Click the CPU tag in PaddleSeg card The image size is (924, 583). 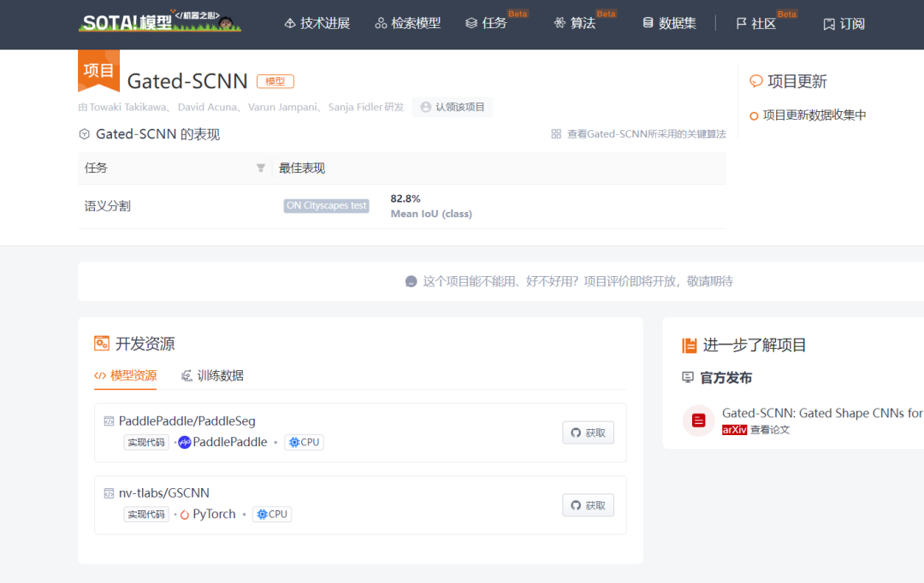pos(304,442)
